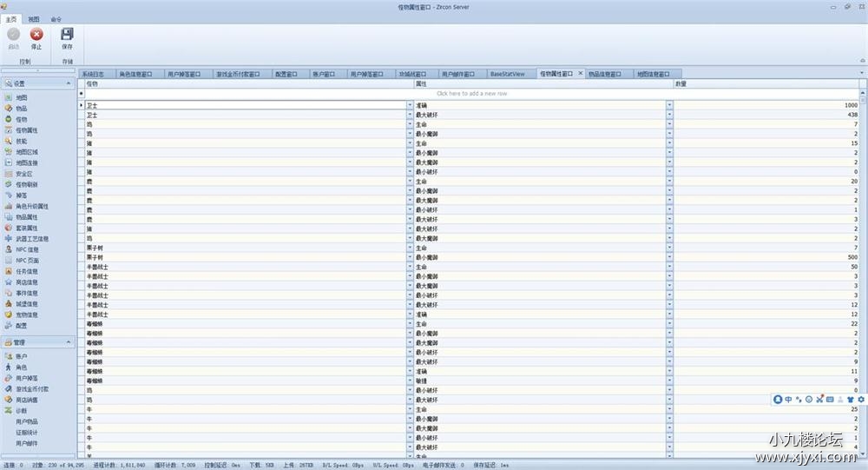Open 地图 (Map) in the settings sidebar
The width and height of the screenshot is (868, 470).
21,98
